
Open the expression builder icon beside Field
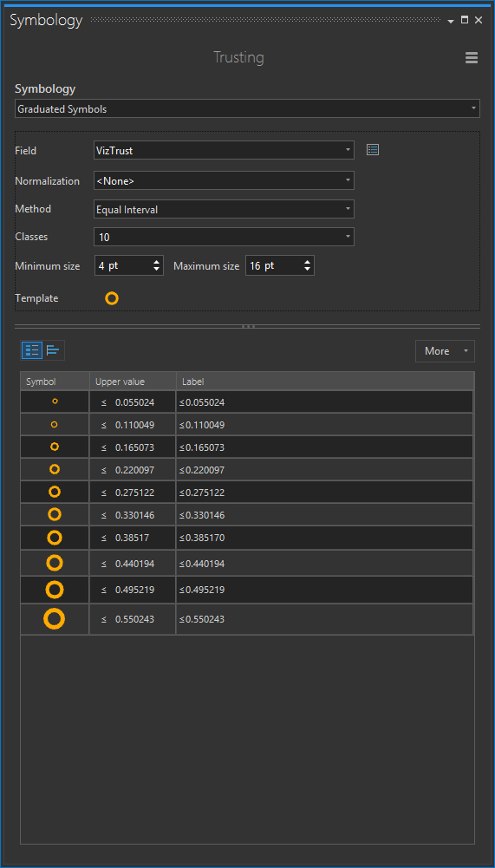pos(373,149)
